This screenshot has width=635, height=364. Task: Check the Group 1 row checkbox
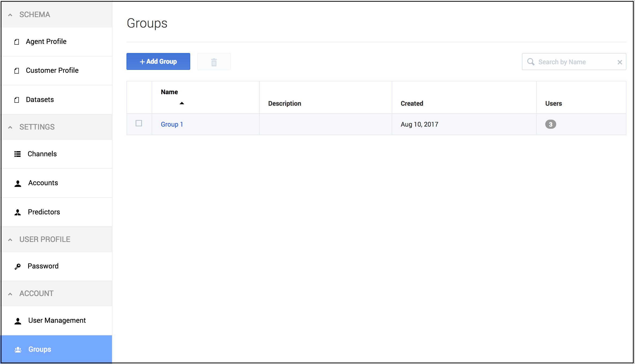pyautogui.click(x=139, y=123)
